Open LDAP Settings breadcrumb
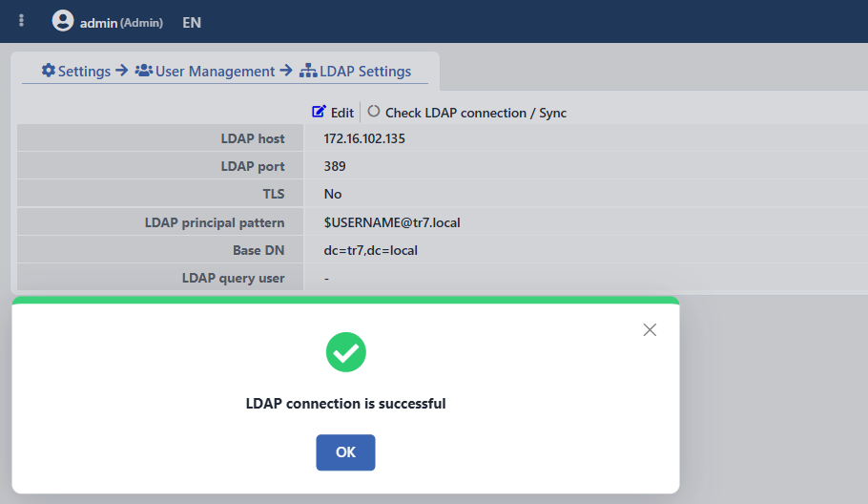 [x=365, y=72]
